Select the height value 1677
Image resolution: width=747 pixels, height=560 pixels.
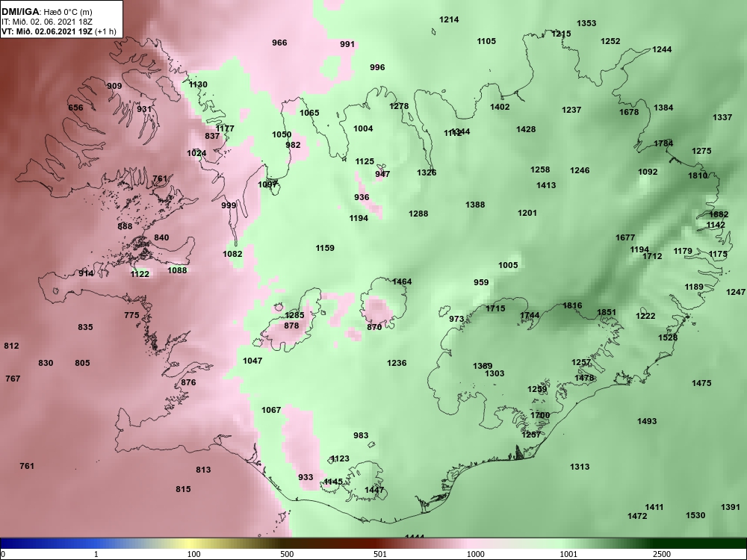625,237
